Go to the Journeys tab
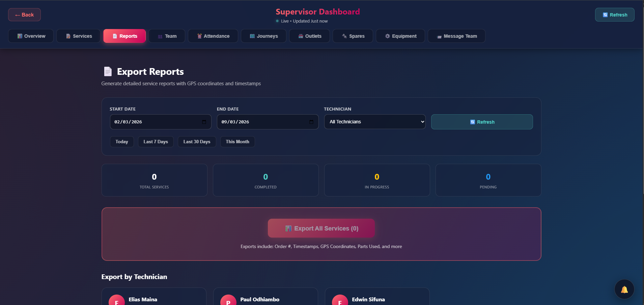The height and width of the screenshot is (305, 644). (263, 36)
